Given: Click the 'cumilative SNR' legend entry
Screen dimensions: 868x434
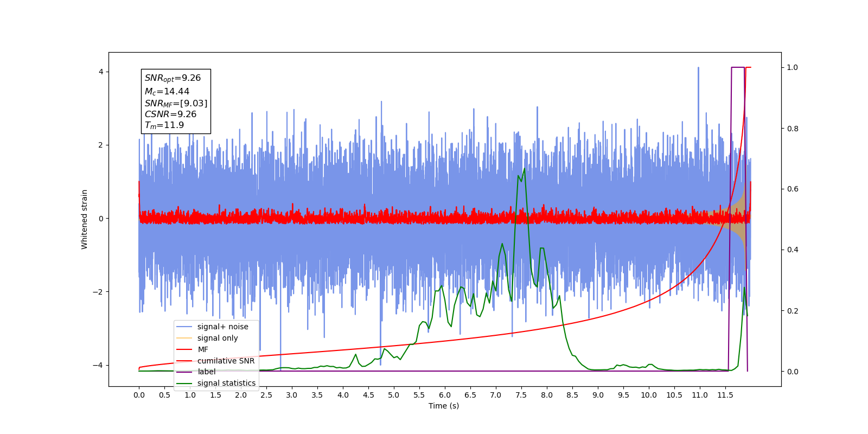Looking at the screenshot, I should [226, 361].
